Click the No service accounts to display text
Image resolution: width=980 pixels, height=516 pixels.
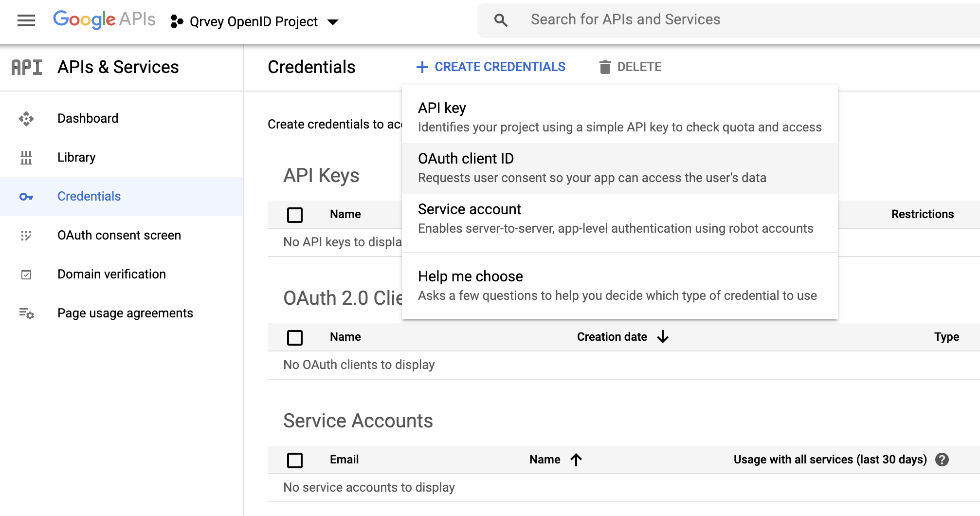tap(369, 487)
